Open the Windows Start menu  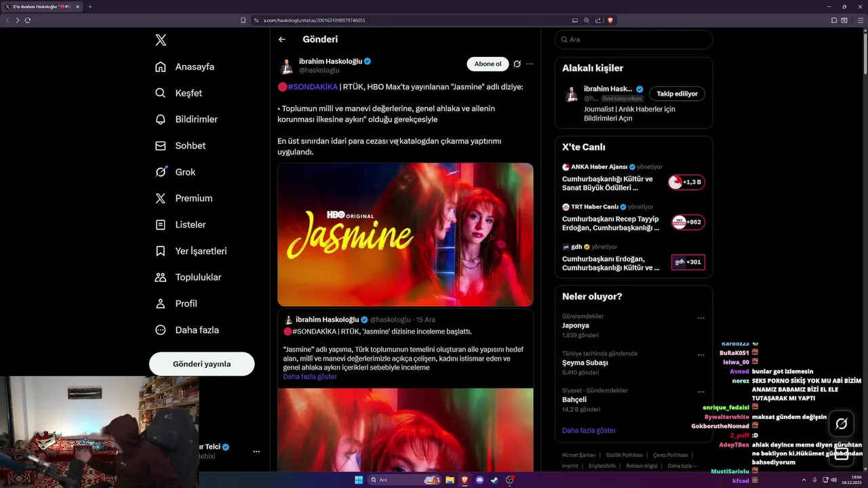[x=358, y=480]
